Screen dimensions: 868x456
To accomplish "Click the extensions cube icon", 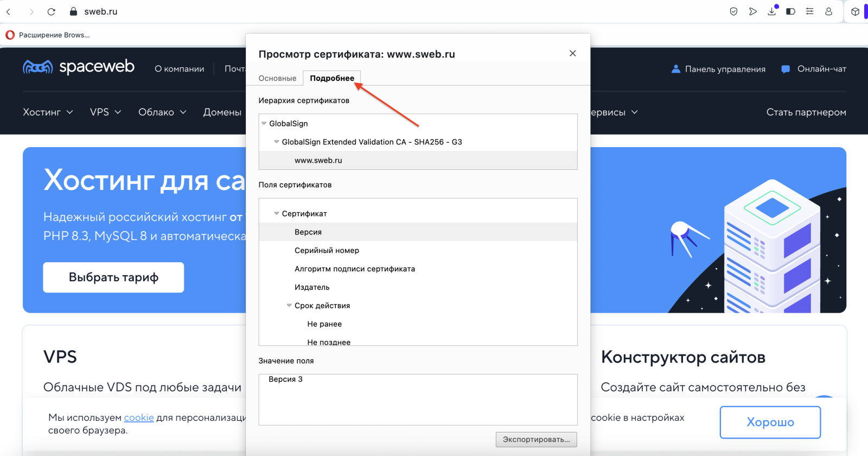I will (x=855, y=11).
